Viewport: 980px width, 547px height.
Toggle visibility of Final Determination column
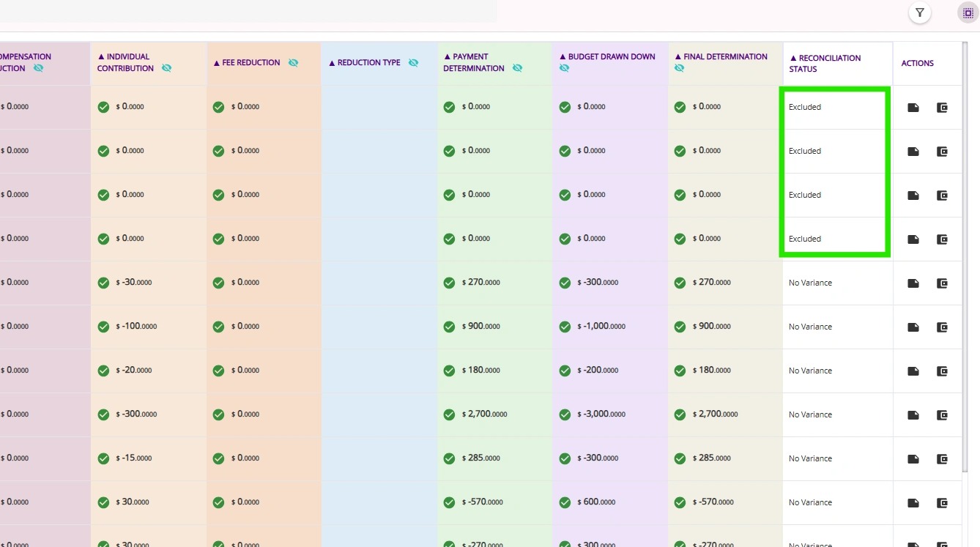[x=679, y=68]
